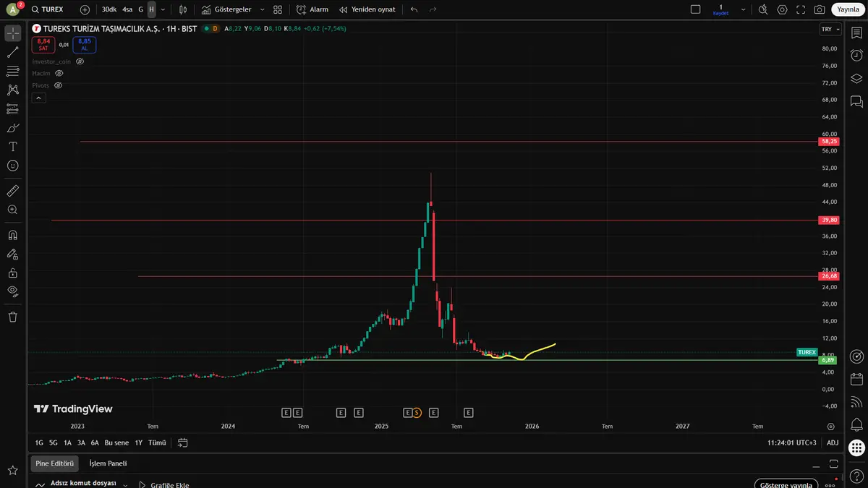Screen dimensions: 868x488
Task: Open the Alarm creation button
Action: (312, 9)
